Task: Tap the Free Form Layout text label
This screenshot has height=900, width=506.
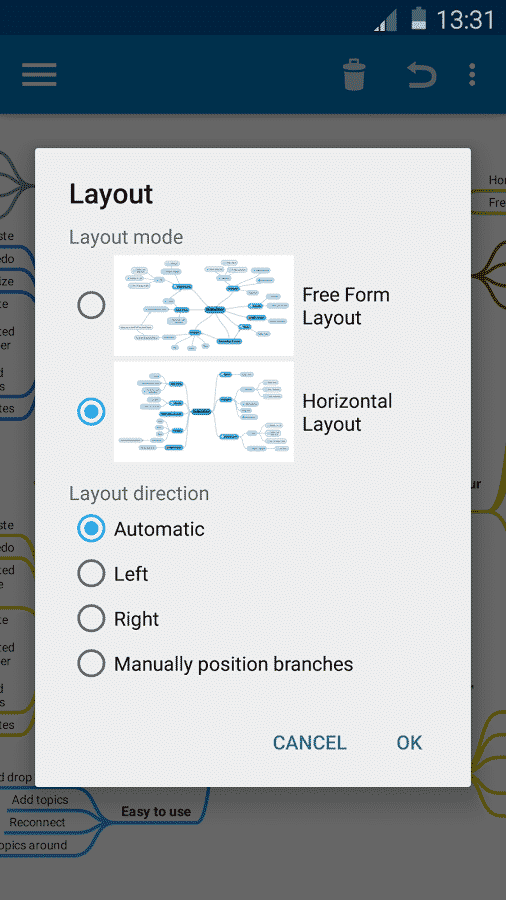Action: click(346, 306)
